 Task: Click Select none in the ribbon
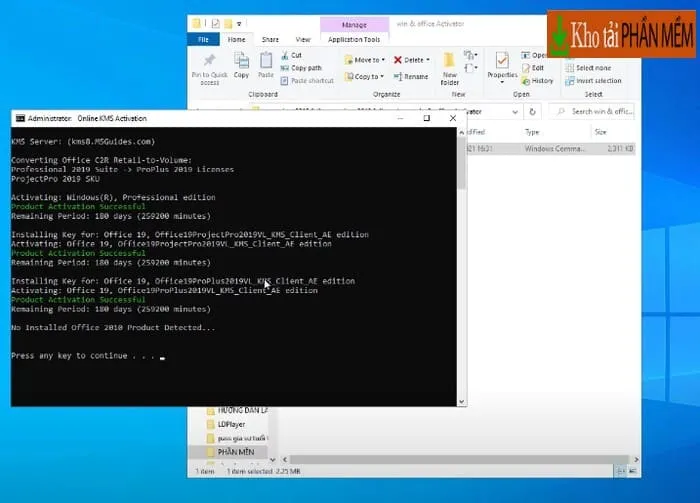click(591, 68)
